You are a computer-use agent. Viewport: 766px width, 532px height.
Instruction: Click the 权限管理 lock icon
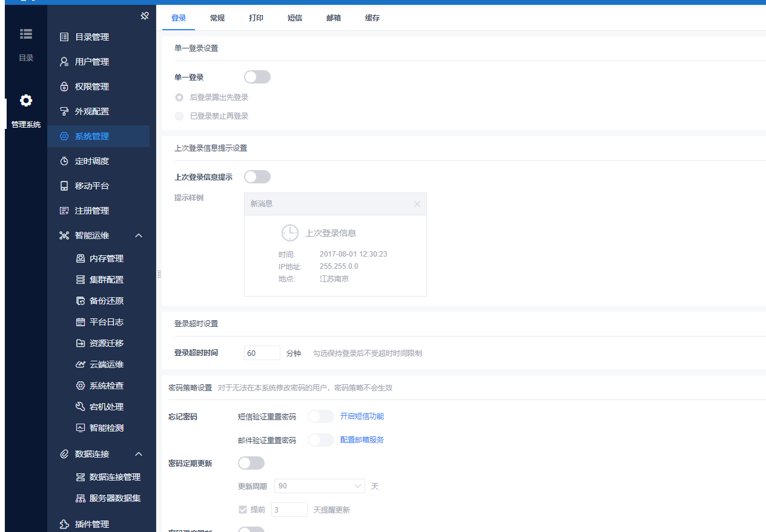coord(64,87)
